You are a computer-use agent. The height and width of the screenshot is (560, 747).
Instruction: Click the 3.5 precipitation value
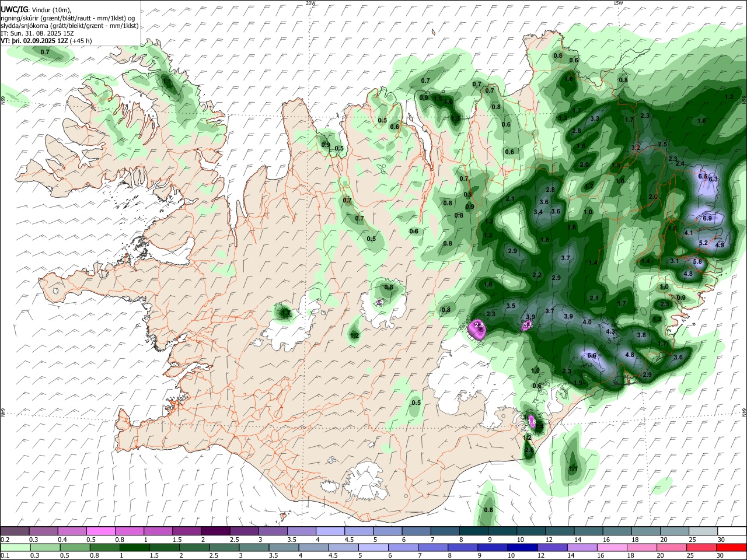pyautogui.click(x=511, y=306)
